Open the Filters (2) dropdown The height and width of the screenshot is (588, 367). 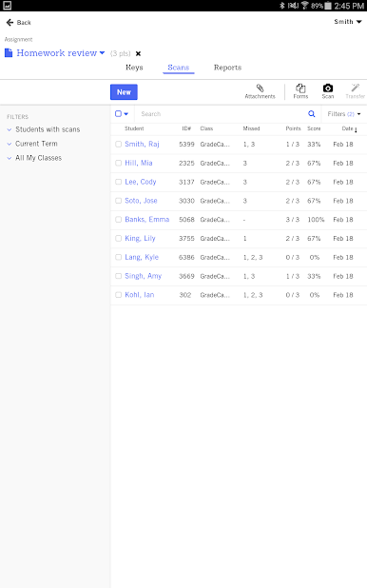click(344, 114)
